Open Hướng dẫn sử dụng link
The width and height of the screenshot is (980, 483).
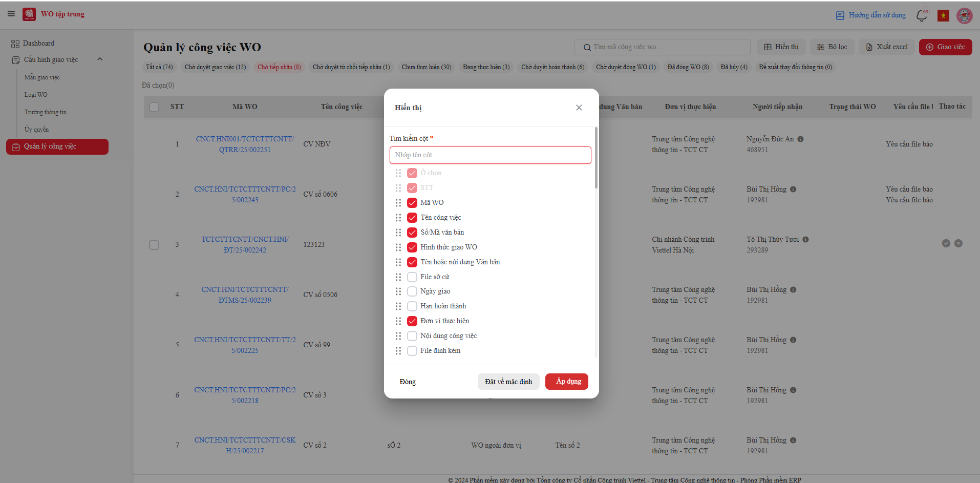click(870, 15)
